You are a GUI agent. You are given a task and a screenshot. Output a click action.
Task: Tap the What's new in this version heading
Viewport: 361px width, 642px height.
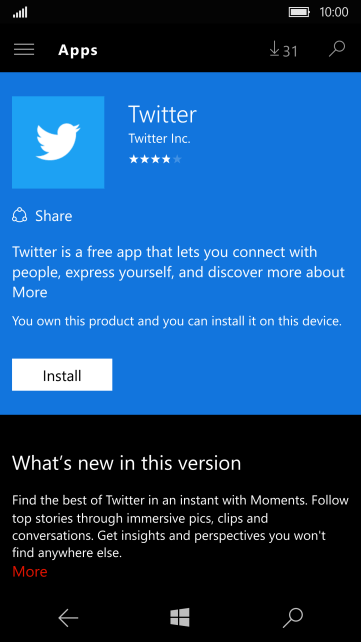pos(126,463)
